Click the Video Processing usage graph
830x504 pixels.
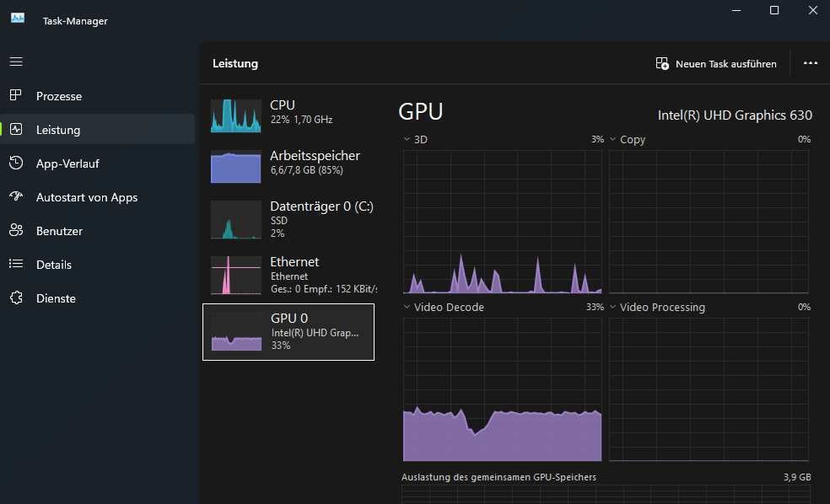click(x=709, y=389)
